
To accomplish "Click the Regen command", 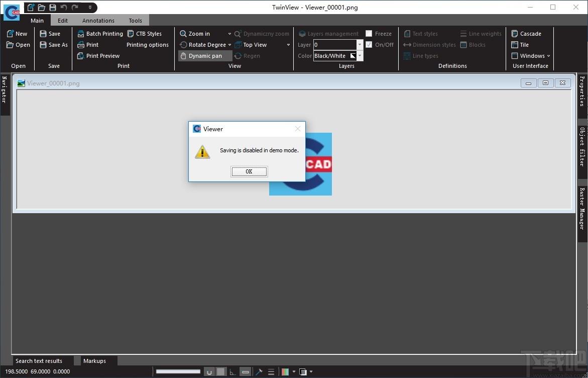I will pyautogui.click(x=247, y=56).
